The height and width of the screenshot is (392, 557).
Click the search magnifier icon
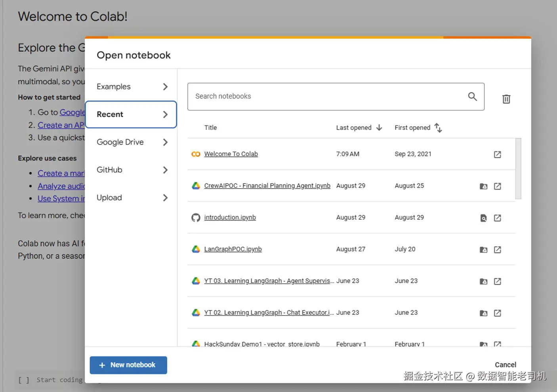point(472,96)
